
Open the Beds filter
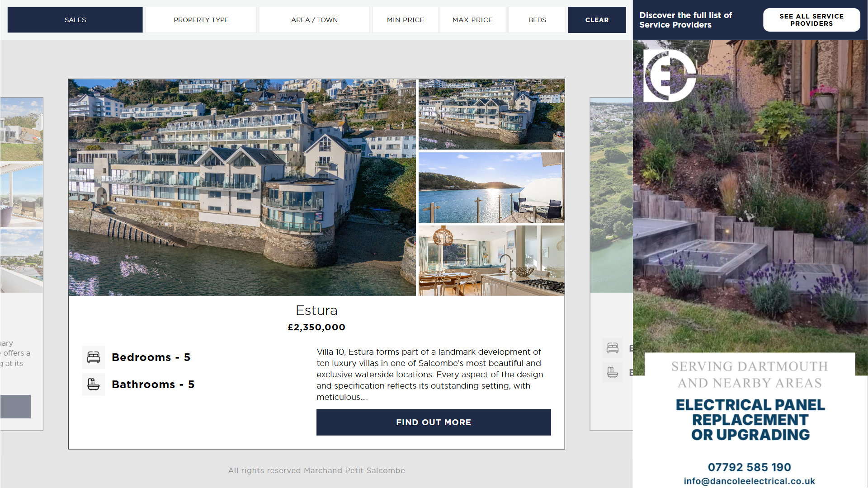[537, 20]
